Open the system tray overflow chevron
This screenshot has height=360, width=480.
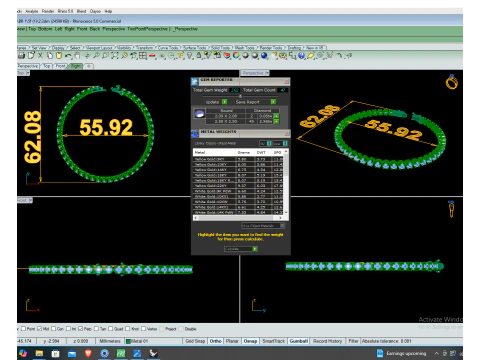436,353
